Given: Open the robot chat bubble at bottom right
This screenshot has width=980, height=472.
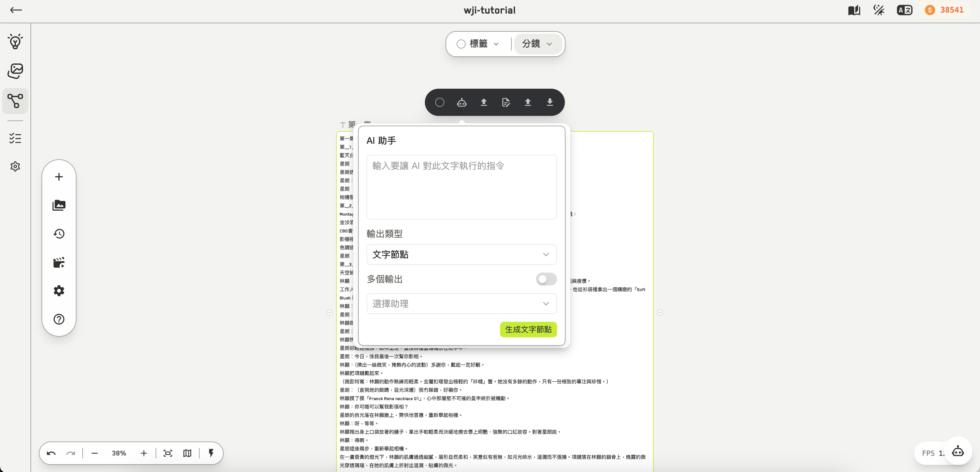Looking at the screenshot, I should pos(958,452).
